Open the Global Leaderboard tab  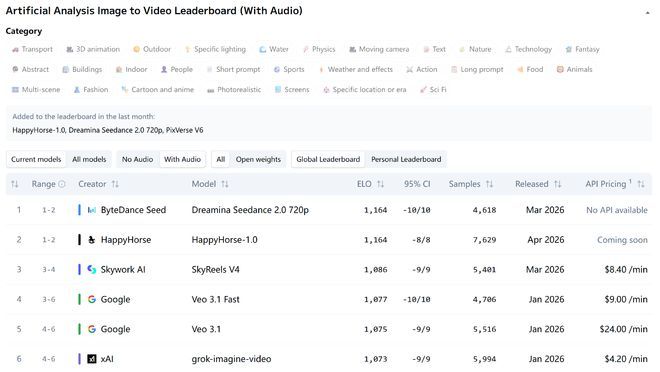click(x=328, y=159)
